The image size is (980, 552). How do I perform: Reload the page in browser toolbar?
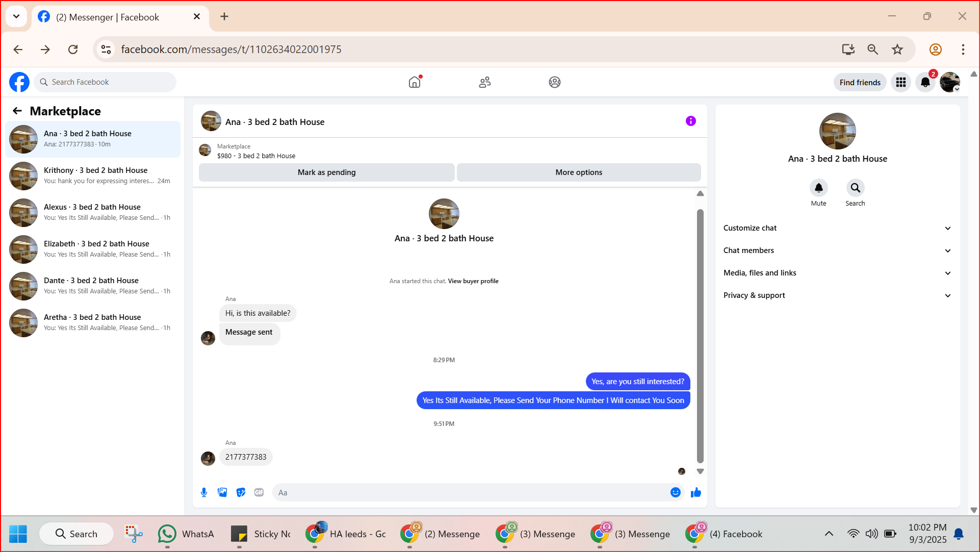(x=73, y=49)
